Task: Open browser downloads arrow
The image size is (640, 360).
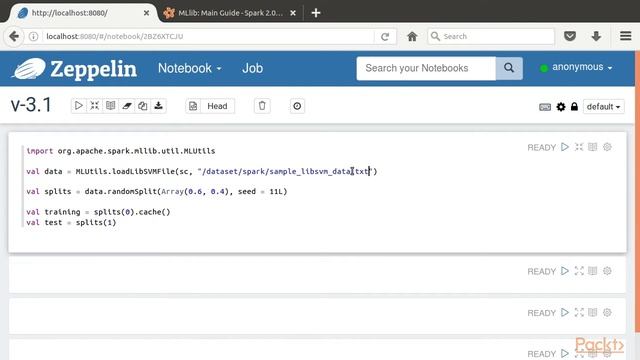Action: pyautogui.click(x=596, y=36)
